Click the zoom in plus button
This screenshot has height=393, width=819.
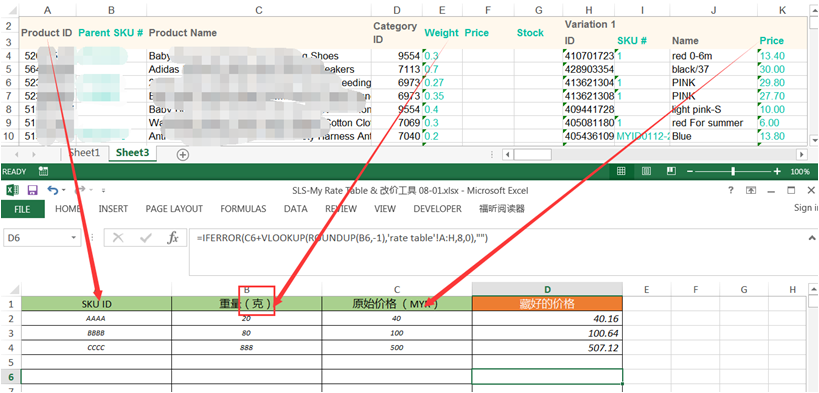click(x=777, y=171)
